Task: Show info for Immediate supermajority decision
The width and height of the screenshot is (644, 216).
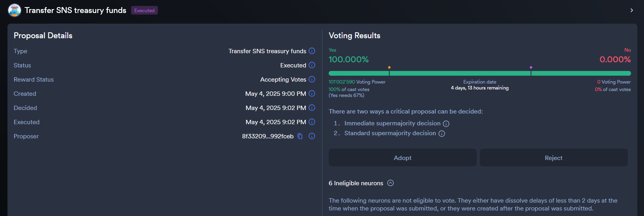Action: 446,124
